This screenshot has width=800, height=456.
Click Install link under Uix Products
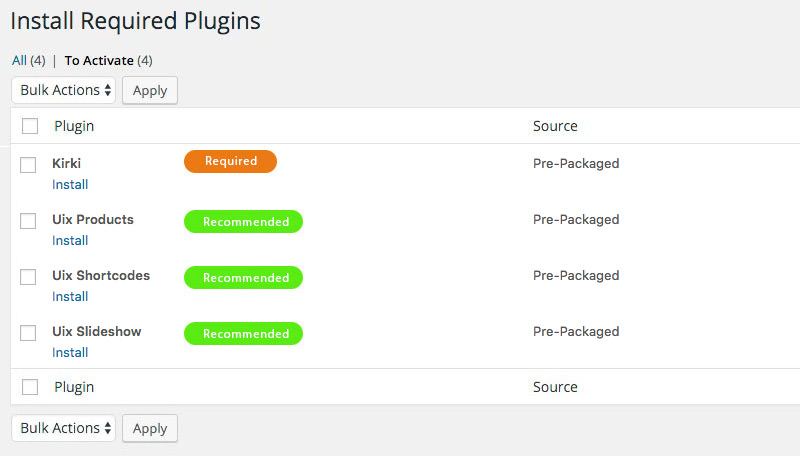coord(70,240)
